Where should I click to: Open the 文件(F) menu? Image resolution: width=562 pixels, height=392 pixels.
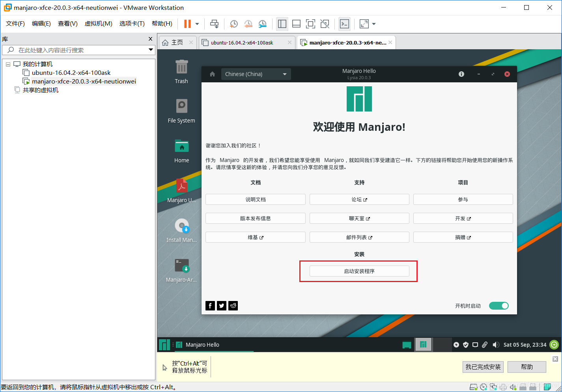pos(15,24)
